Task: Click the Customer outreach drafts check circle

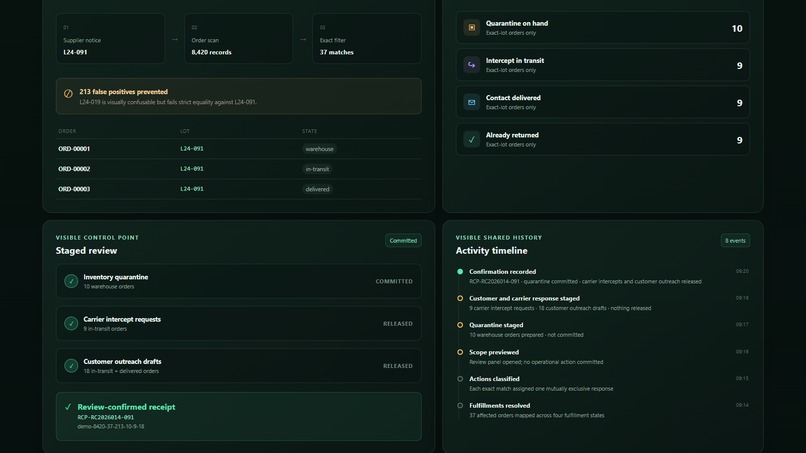Action: pos(71,366)
